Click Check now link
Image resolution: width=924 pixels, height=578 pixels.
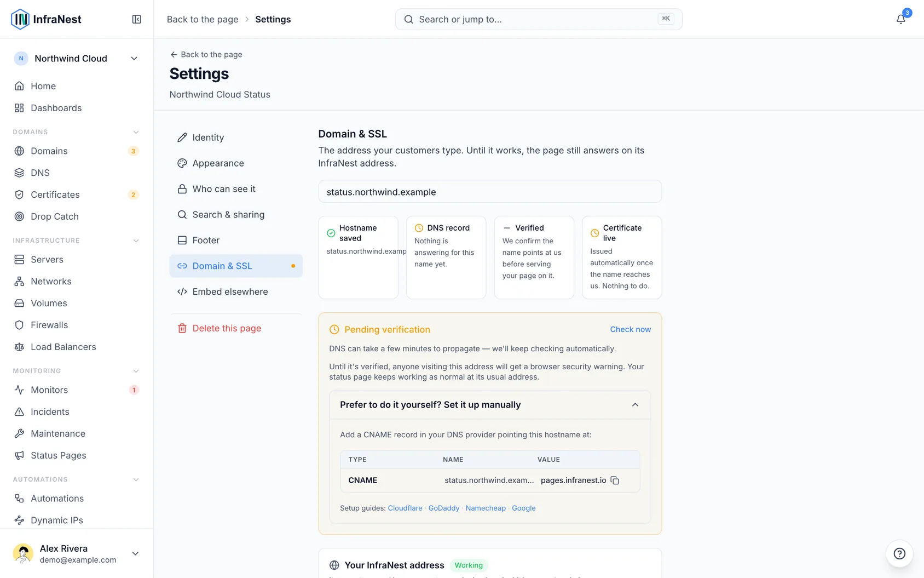coord(631,329)
